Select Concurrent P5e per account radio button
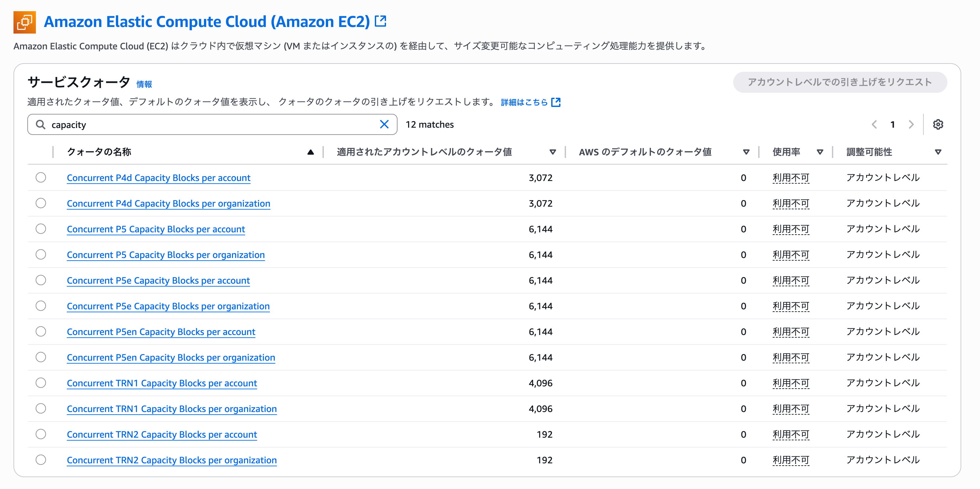Screen dimensions: 980x489 point(41,280)
